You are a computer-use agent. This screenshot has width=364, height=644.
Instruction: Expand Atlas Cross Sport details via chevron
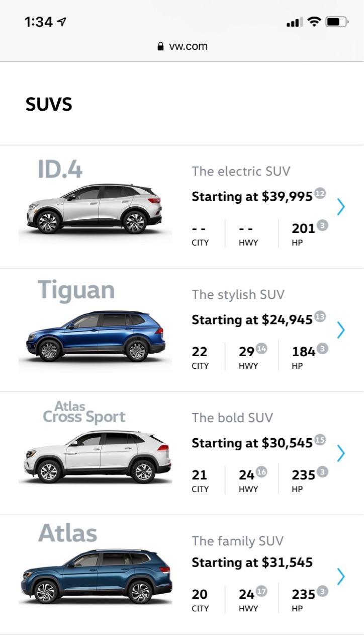(x=341, y=453)
